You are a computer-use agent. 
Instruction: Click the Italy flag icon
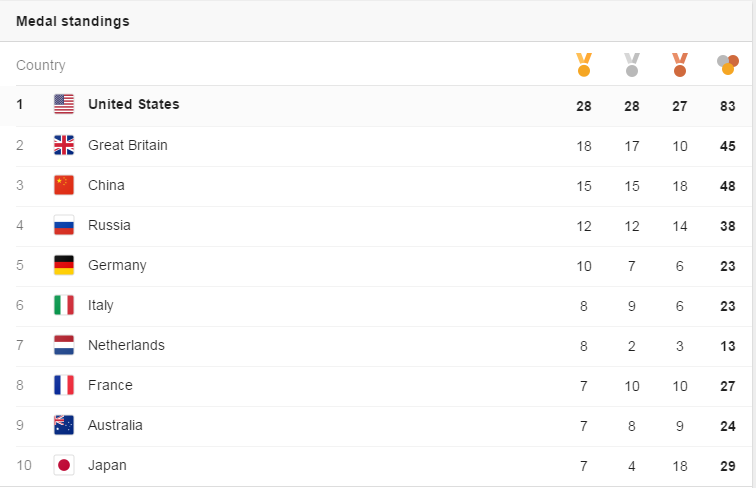[x=64, y=305]
